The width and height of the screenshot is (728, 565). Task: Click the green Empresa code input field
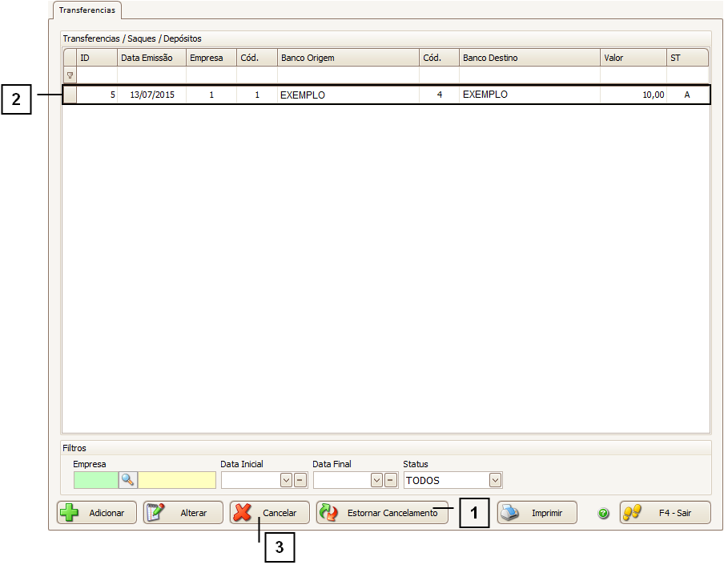95,480
